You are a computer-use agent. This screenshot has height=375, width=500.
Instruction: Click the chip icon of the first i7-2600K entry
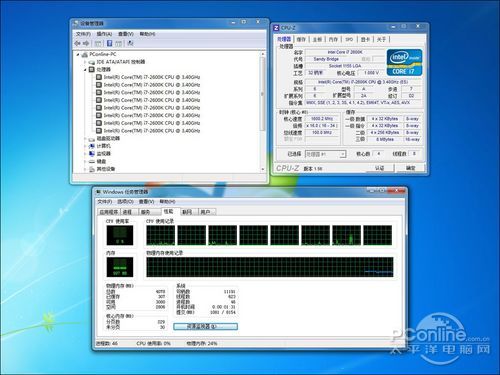[x=99, y=77]
